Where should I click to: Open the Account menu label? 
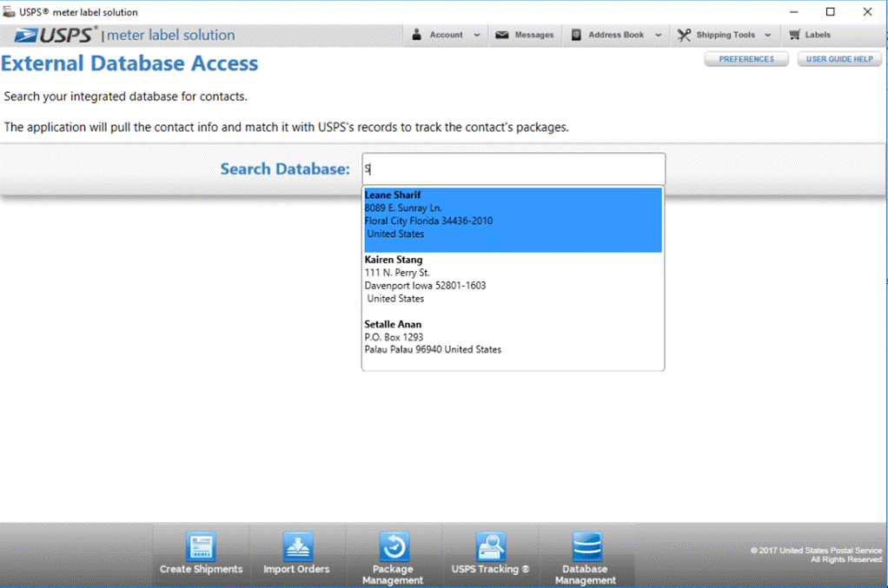point(447,35)
